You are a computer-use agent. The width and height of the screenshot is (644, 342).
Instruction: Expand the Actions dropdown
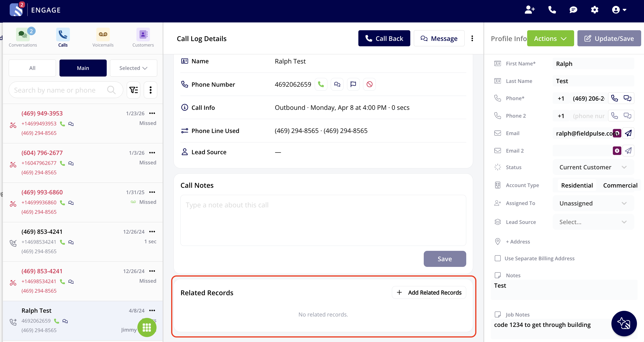tap(550, 38)
